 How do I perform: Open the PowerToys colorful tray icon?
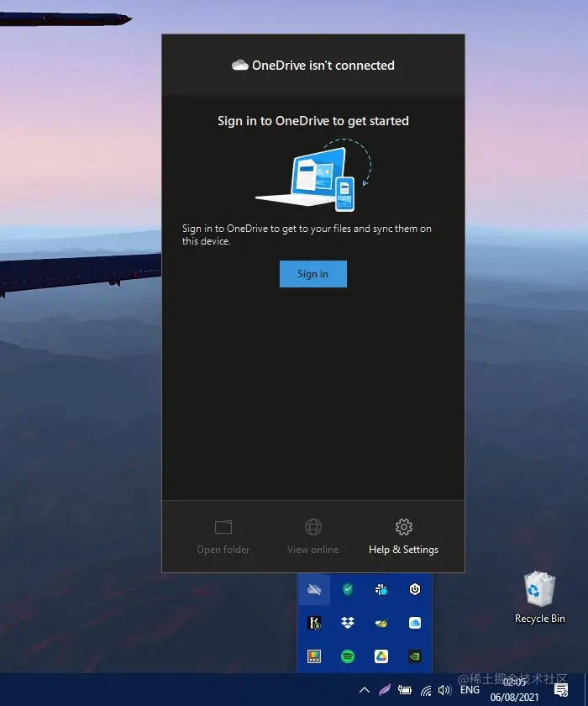click(x=314, y=656)
